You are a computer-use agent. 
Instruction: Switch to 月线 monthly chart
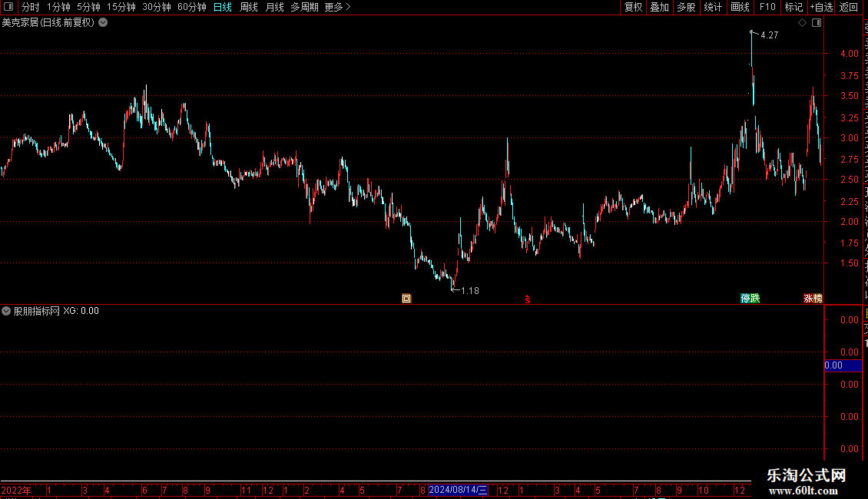click(x=274, y=7)
